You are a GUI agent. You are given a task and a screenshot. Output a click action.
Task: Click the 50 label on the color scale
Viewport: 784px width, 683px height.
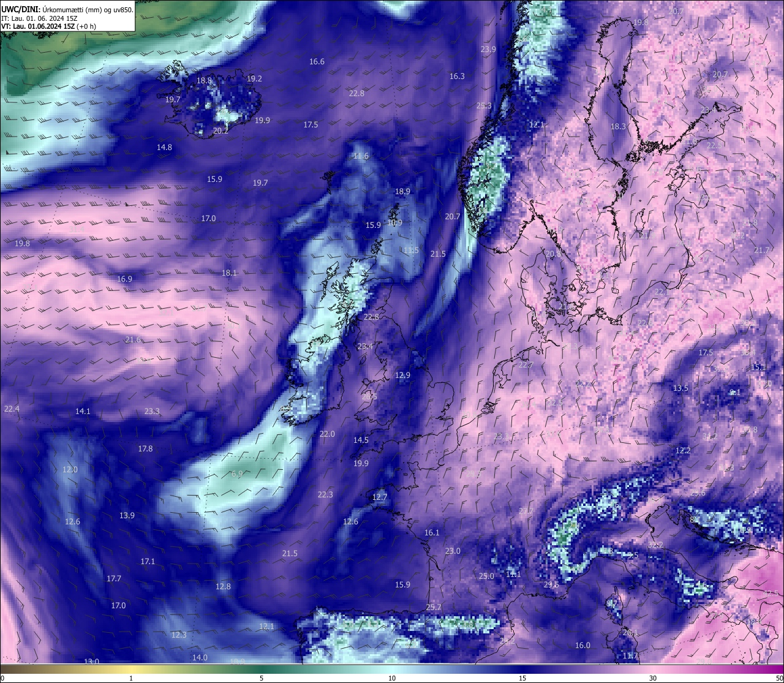(x=778, y=678)
